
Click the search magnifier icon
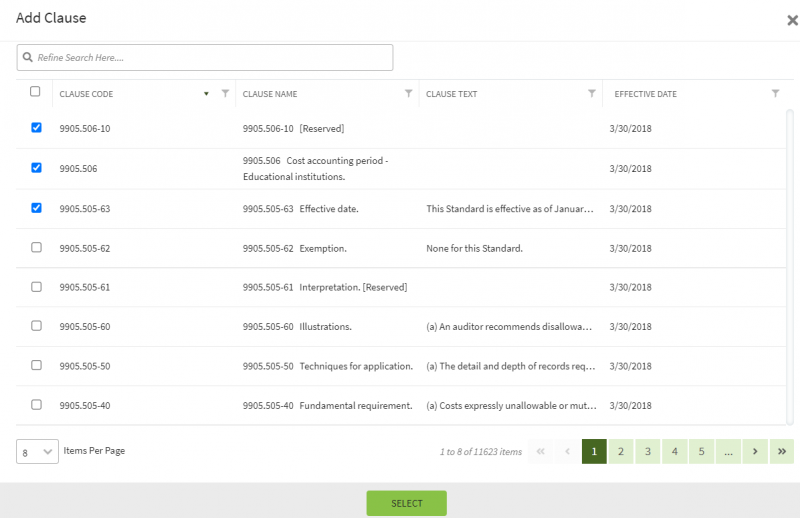click(28, 57)
